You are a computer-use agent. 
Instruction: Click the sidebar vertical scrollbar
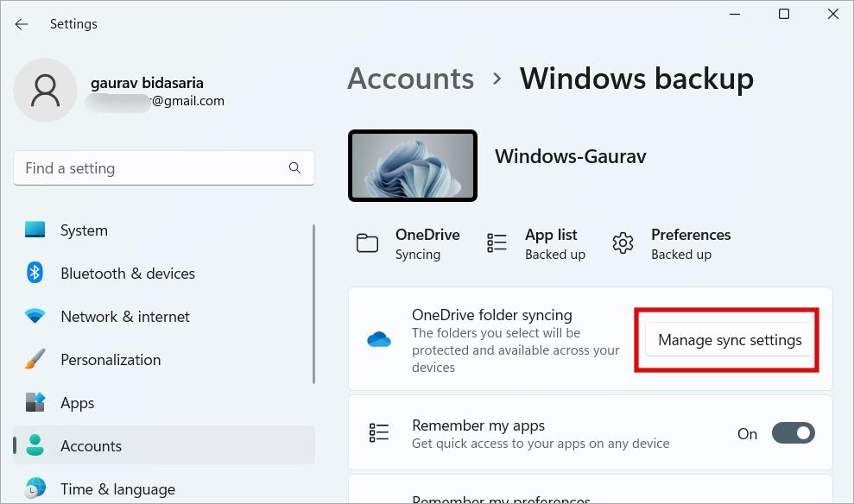[x=313, y=304]
